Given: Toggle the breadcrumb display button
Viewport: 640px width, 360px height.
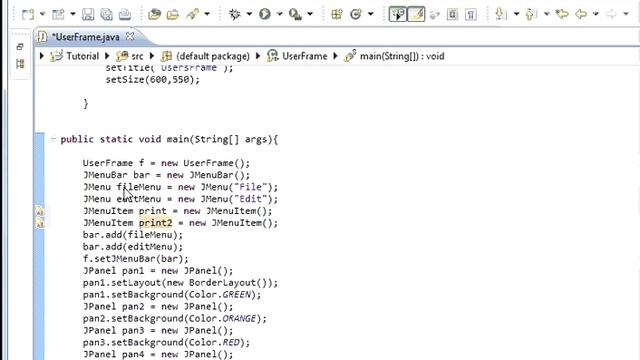Looking at the screenshot, I should (398, 14).
